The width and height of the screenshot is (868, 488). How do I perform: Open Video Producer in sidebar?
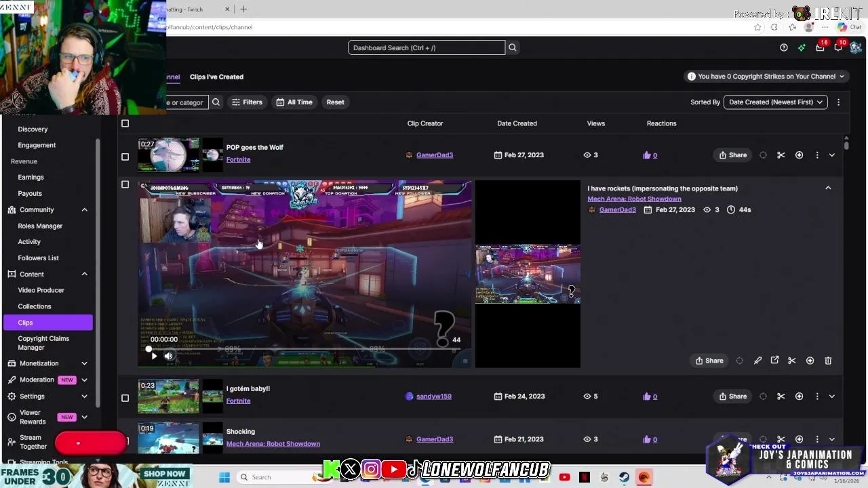point(41,290)
